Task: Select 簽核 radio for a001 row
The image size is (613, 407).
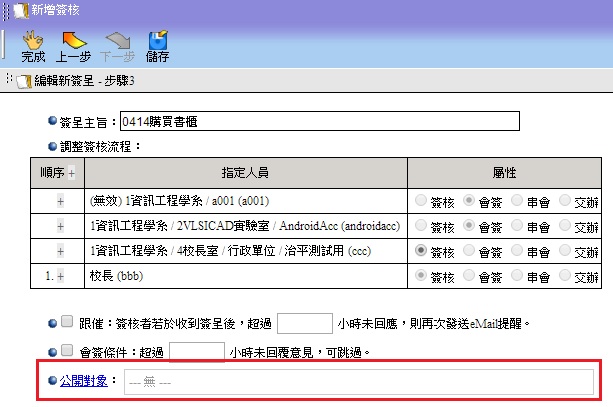Action: coord(421,200)
